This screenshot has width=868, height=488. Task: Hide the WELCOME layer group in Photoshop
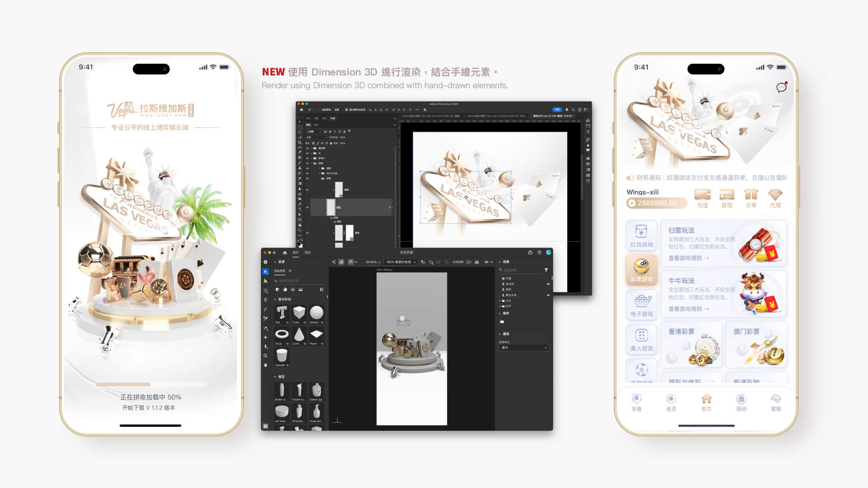(x=307, y=174)
